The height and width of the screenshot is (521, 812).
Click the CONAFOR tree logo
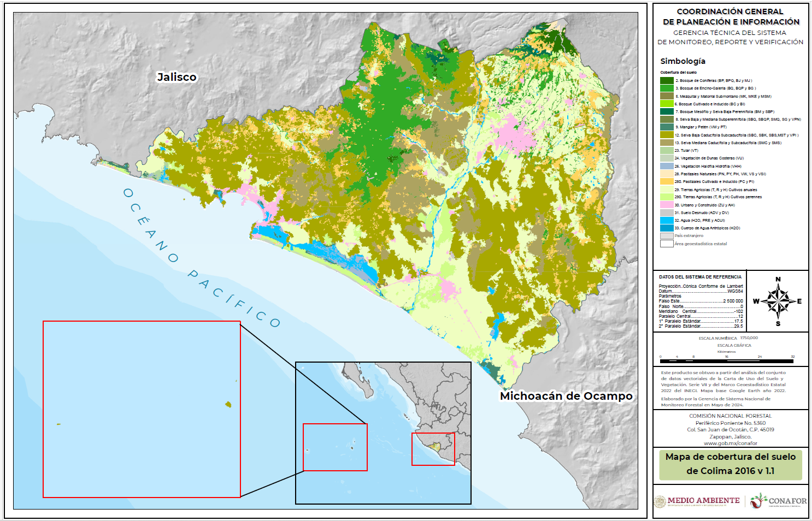[x=758, y=500]
